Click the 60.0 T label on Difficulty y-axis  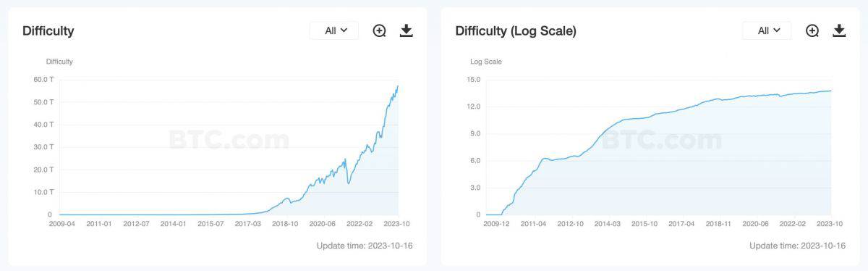[x=43, y=80]
